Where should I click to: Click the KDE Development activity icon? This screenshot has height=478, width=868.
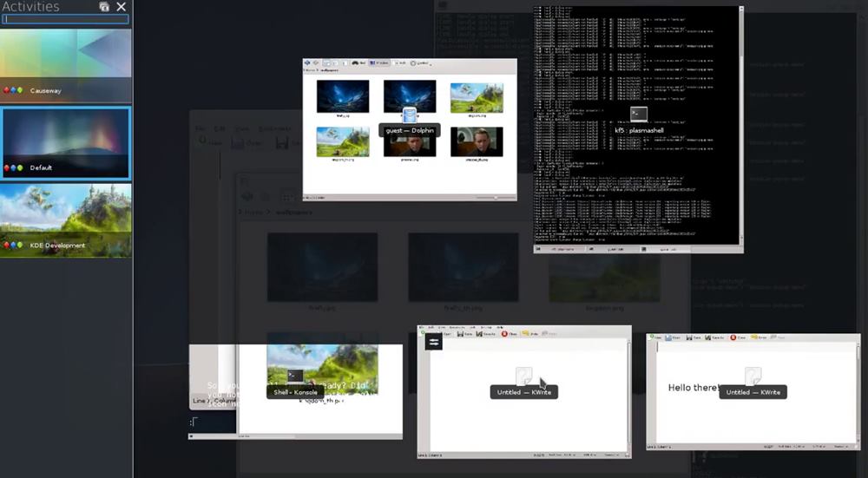13,246
